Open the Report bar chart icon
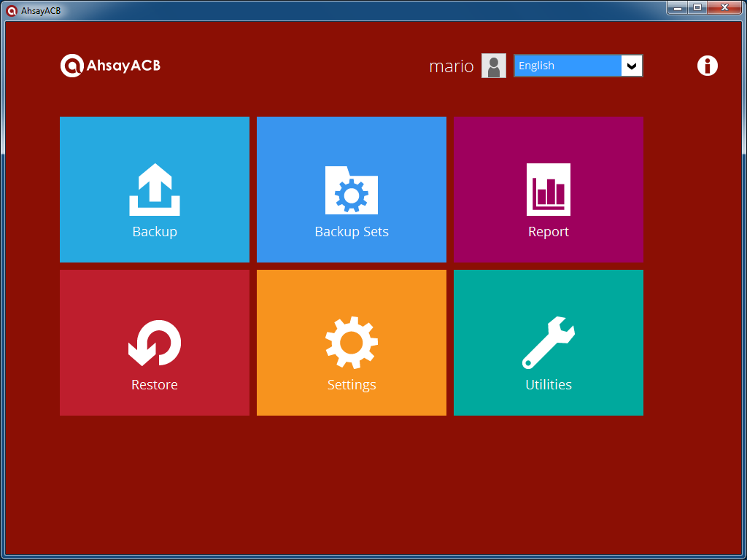This screenshot has height=560, width=747. click(549, 190)
